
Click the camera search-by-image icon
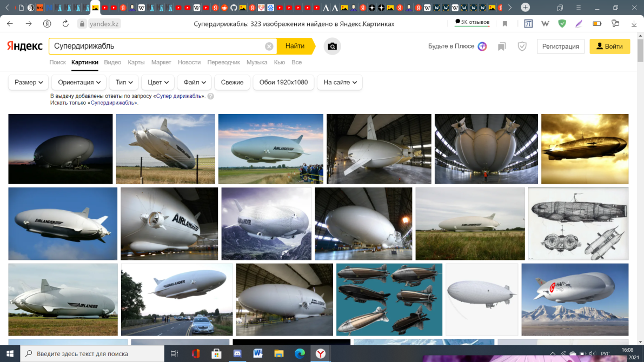(x=333, y=46)
